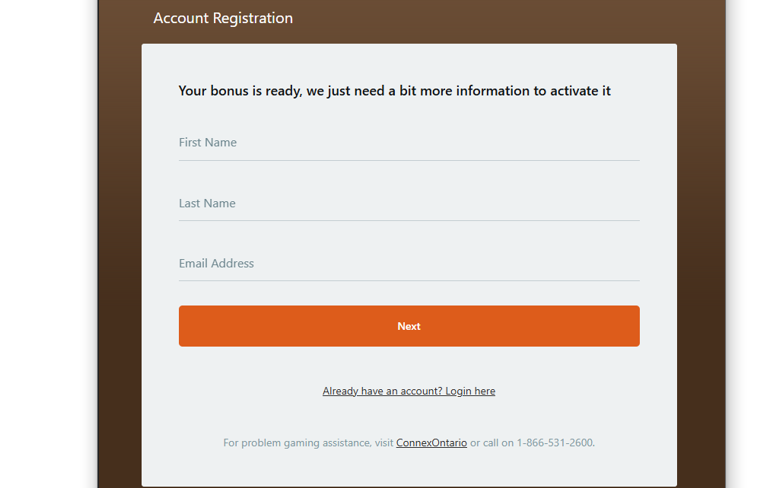
Task: Click the 'Your bonus is ready' headline text
Action: point(394,91)
